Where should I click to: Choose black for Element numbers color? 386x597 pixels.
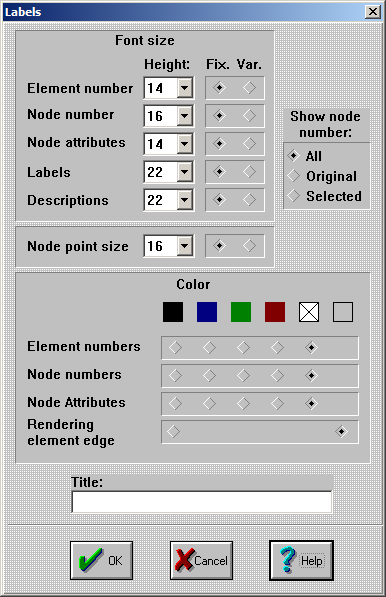[175, 347]
